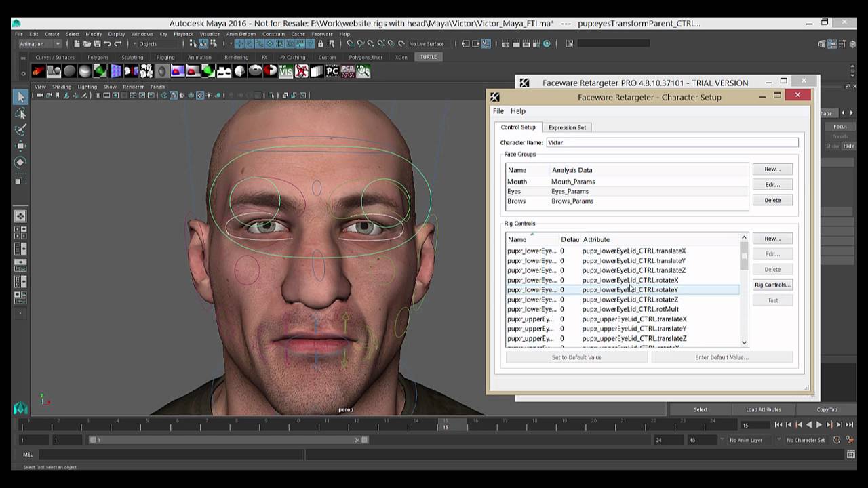Click Rig Controls list scroll-down arrow
Screen dimensions: 868x488
744,343
